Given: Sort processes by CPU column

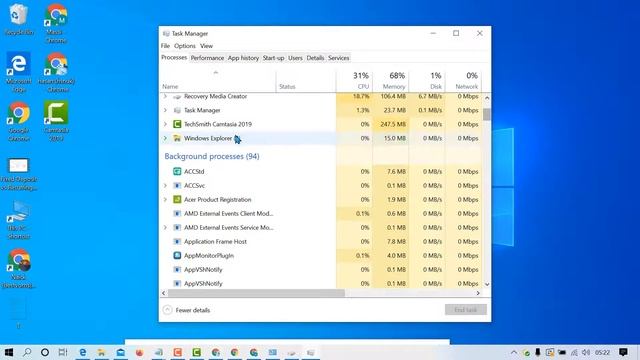Looking at the screenshot, I should [x=354, y=80].
